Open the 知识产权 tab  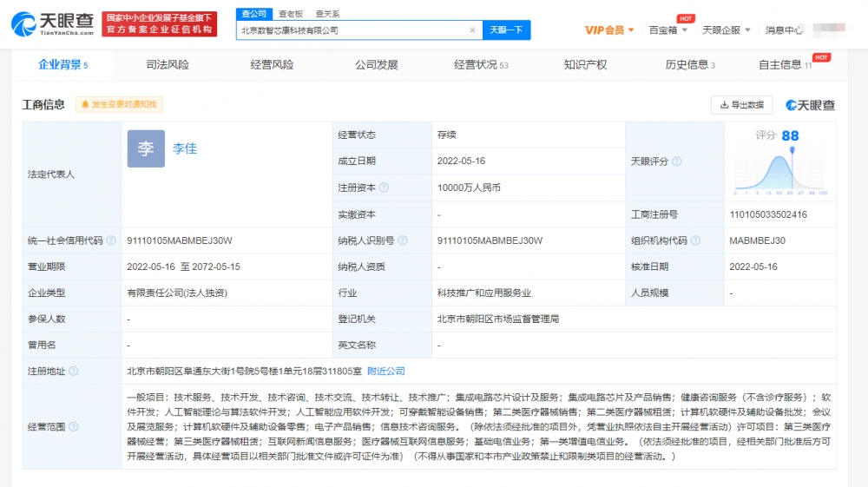[x=585, y=65]
